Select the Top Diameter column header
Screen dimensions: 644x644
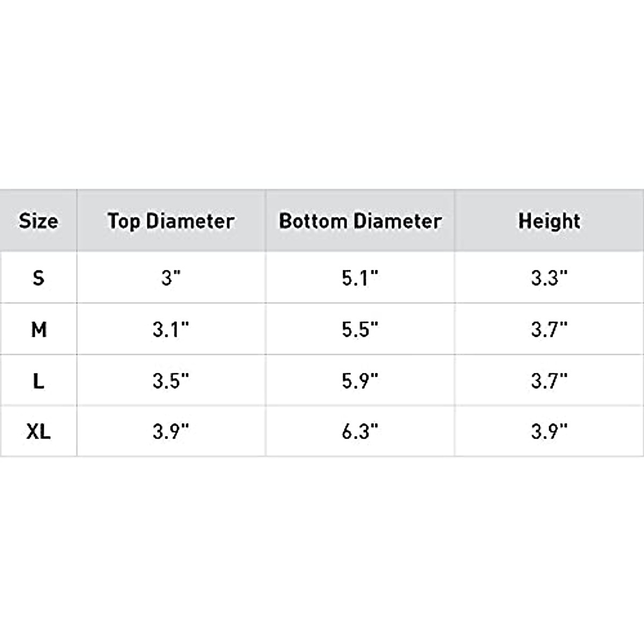171,221
